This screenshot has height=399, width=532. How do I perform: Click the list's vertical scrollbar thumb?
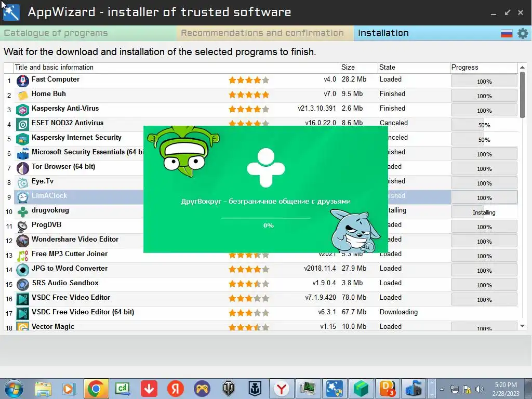[522, 95]
